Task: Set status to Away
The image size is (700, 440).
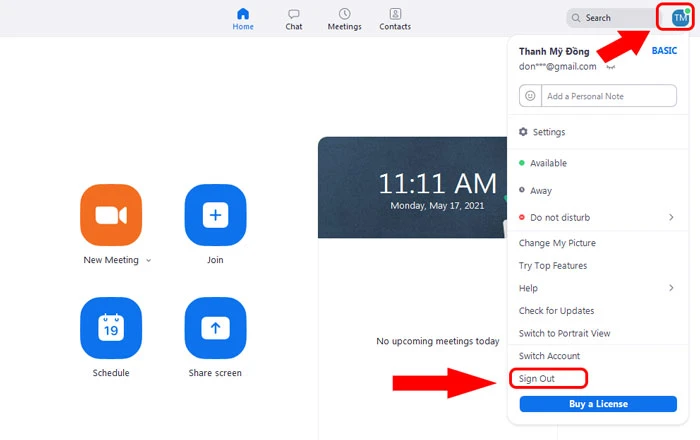Action: coord(540,190)
